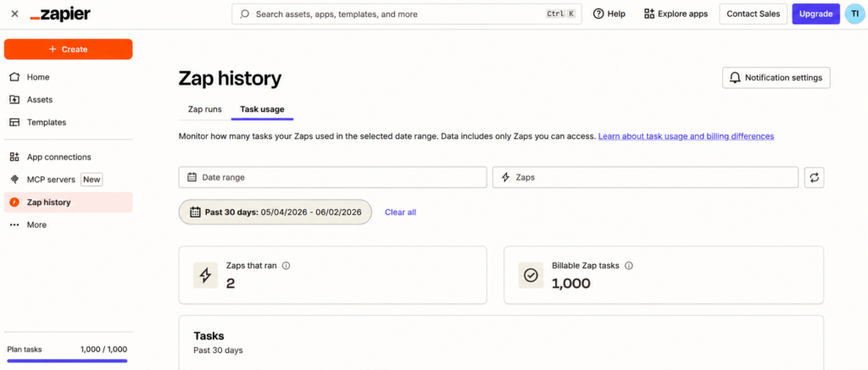Click the Home house icon

15,77
